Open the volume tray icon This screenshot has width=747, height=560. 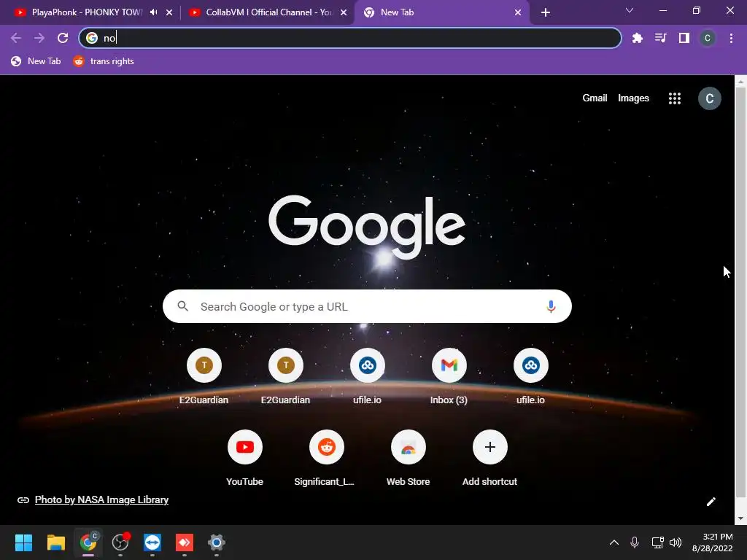676,542
